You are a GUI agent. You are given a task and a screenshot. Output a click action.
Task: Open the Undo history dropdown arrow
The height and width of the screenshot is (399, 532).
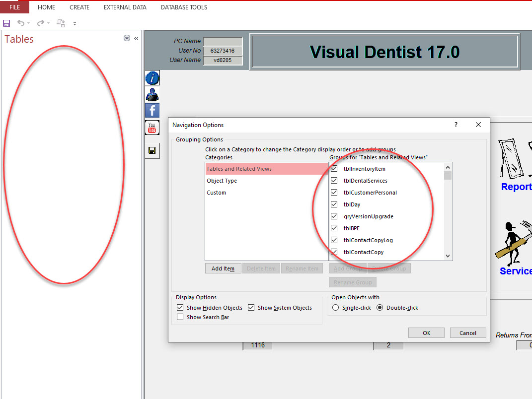[x=28, y=23]
